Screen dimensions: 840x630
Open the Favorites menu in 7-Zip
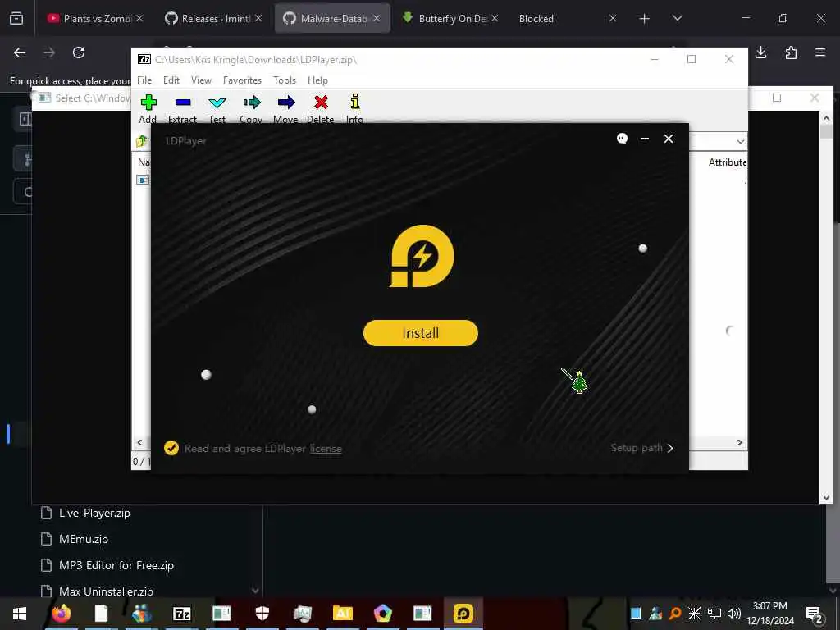pos(242,80)
